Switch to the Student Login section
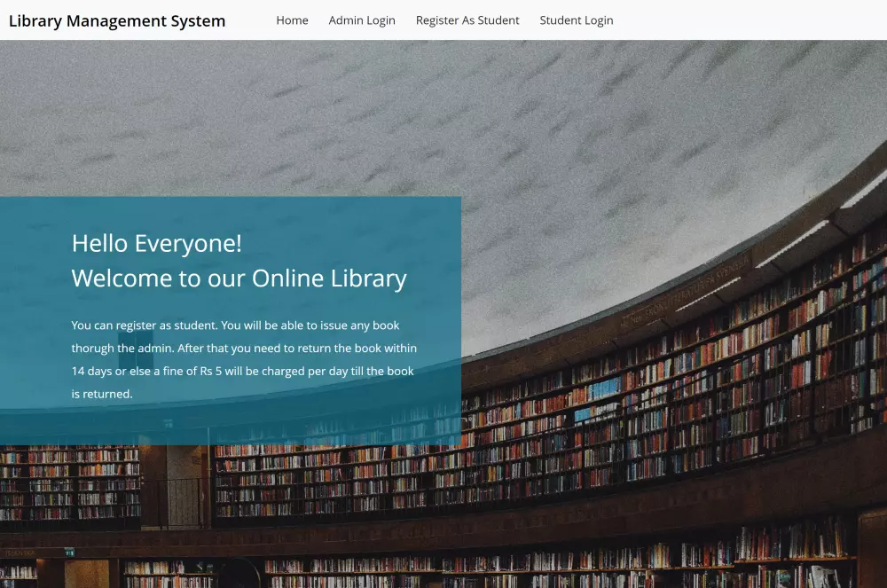The width and height of the screenshot is (887, 588). click(x=577, y=20)
